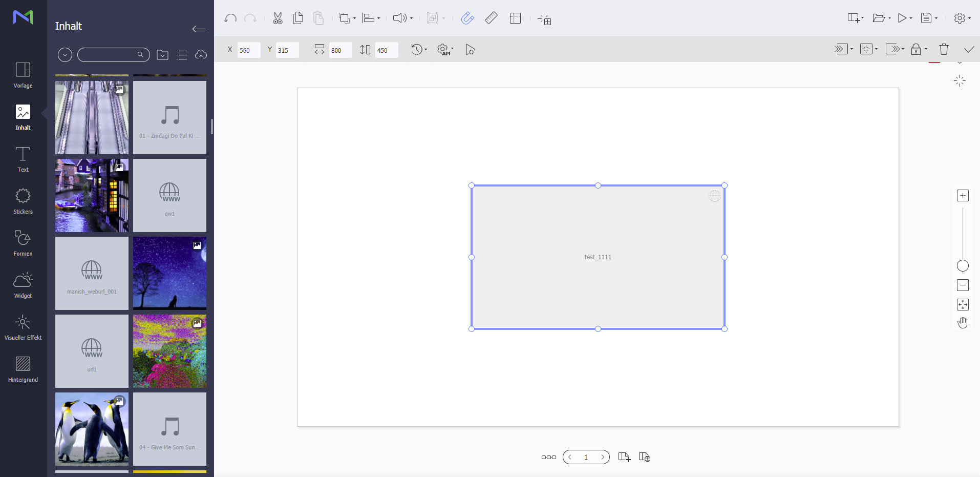Viewport: 980px width, 477px height.
Task: Open the Hintergrund section
Action: (x=23, y=369)
